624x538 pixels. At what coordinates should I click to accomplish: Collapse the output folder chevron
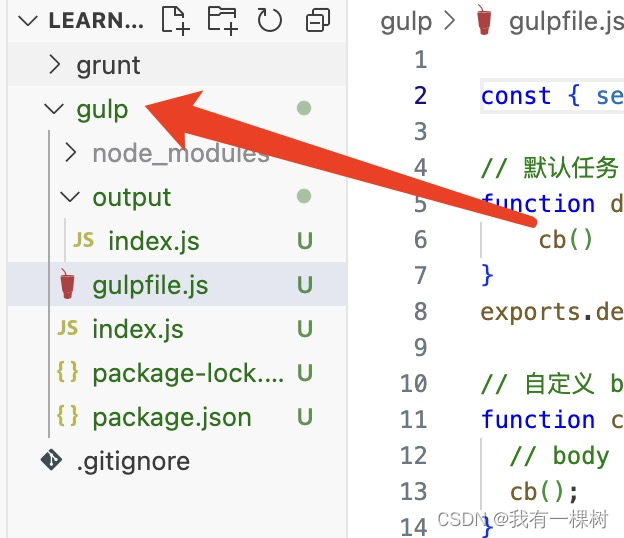(x=70, y=197)
